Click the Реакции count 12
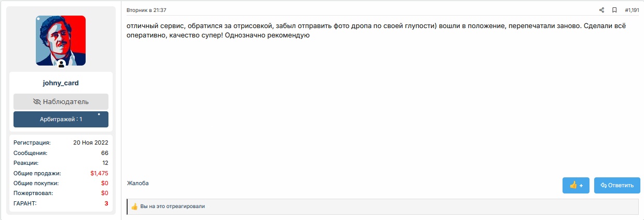Viewport: 644px width, 220px height. coord(105,163)
